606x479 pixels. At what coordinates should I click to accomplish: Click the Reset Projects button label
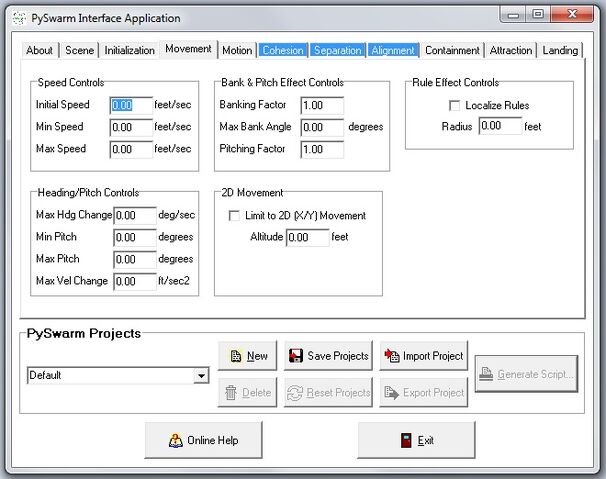(x=339, y=393)
